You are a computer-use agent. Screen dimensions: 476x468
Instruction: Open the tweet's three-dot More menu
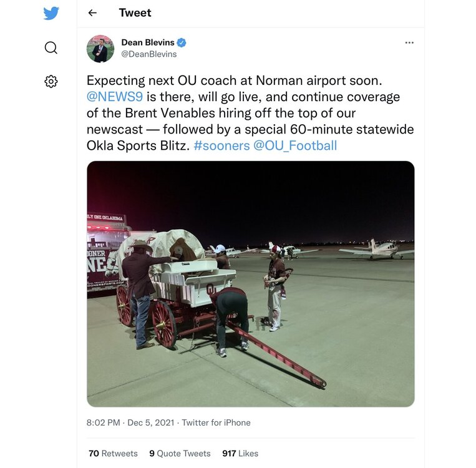point(409,42)
